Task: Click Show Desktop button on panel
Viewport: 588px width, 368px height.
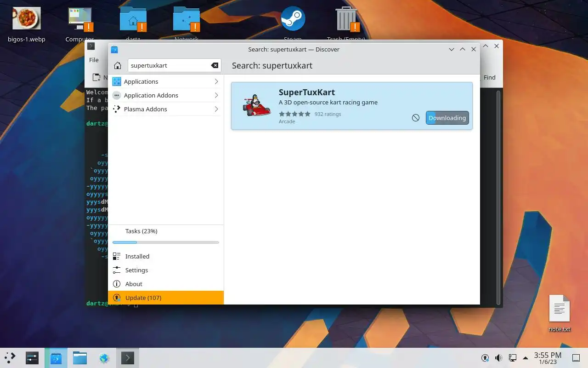Action: [x=576, y=358]
